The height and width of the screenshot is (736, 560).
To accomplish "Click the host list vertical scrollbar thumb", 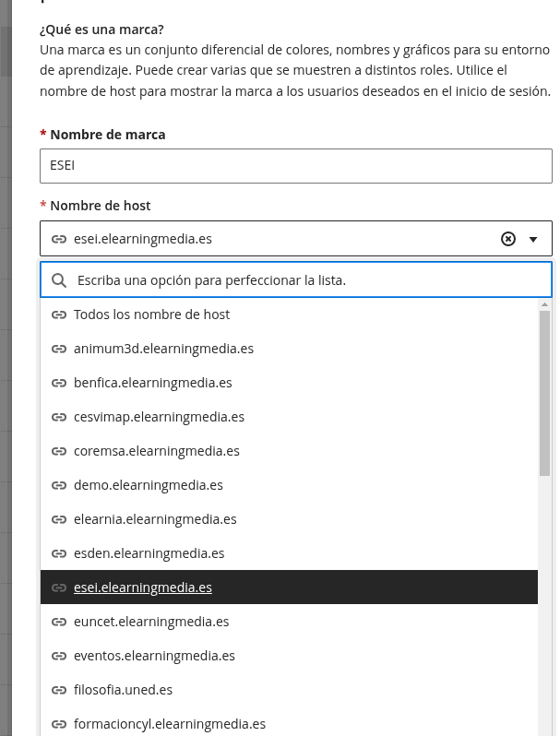I will [544, 393].
